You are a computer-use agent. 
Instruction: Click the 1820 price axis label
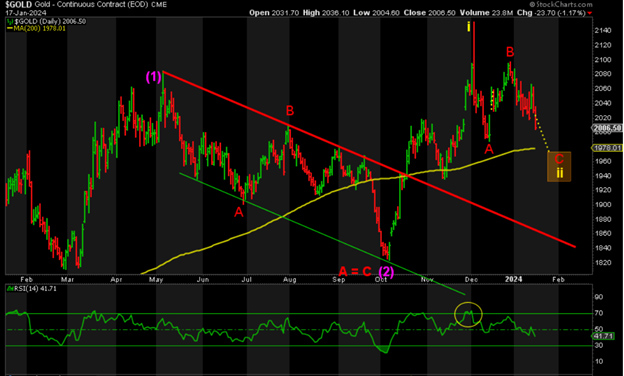tap(602, 263)
